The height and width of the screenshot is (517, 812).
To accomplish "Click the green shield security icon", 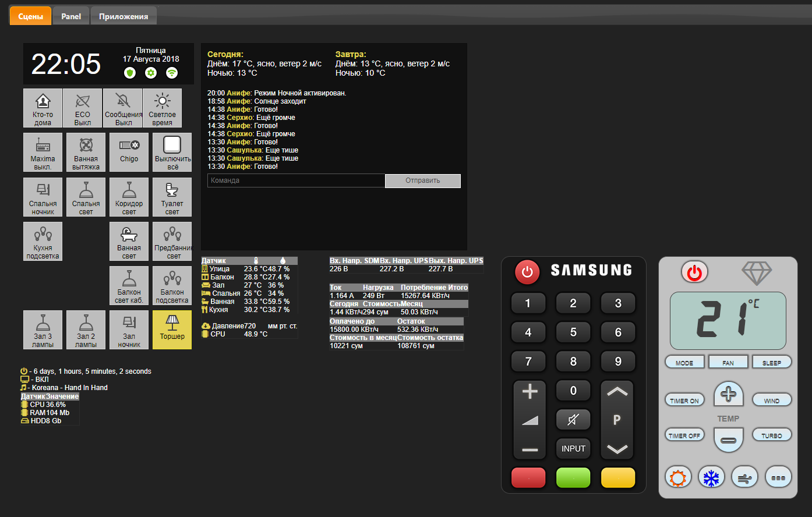I will pyautogui.click(x=130, y=73).
